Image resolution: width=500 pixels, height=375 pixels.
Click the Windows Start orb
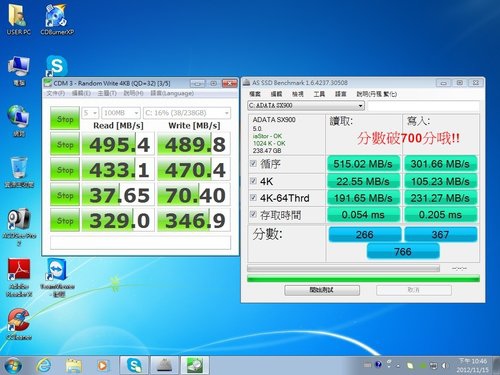point(13,366)
